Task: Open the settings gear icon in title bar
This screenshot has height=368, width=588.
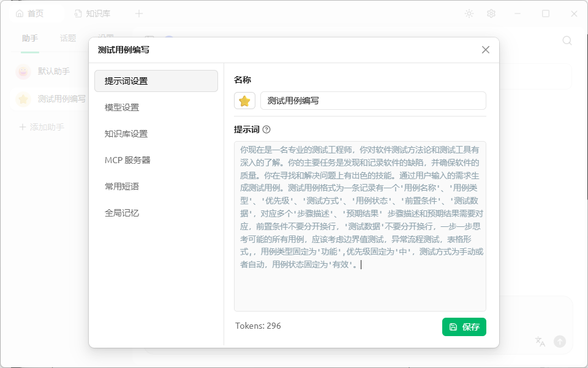Action: (491, 14)
